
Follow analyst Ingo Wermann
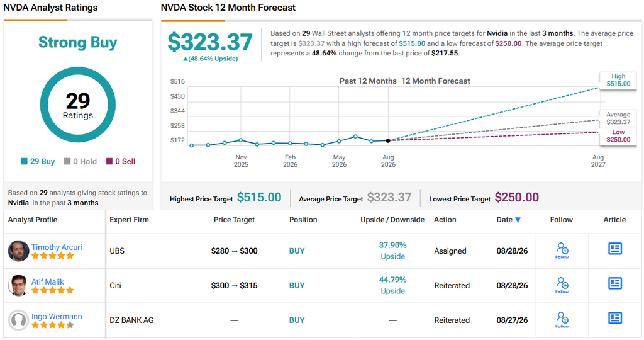point(562,319)
